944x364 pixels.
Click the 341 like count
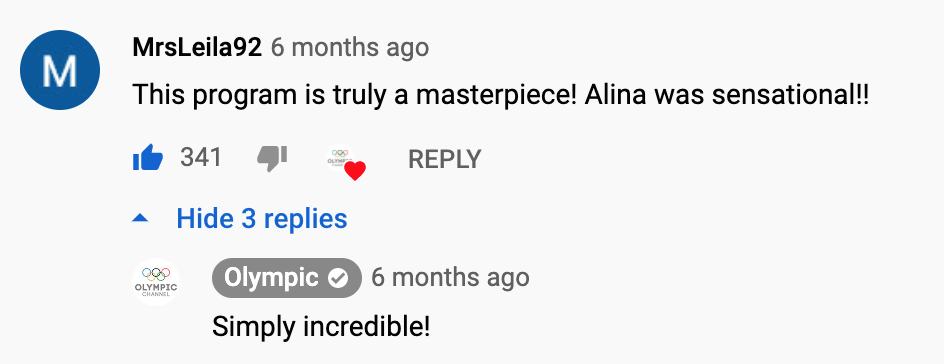(201, 158)
